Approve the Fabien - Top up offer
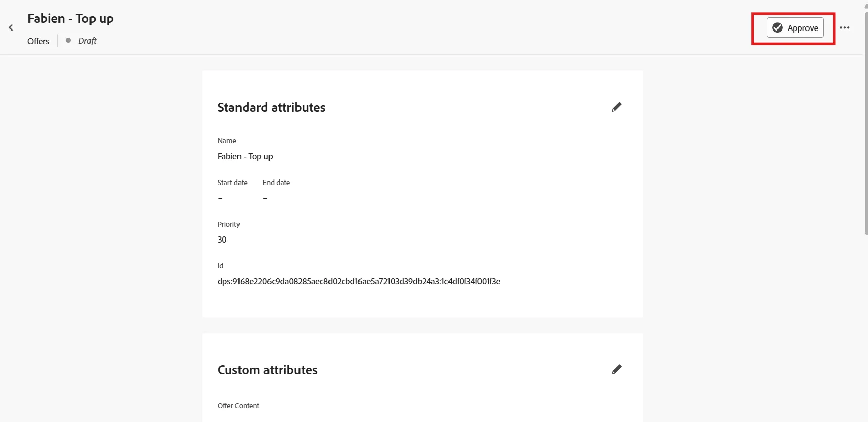Image resolution: width=868 pixels, height=422 pixels. point(795,28)
